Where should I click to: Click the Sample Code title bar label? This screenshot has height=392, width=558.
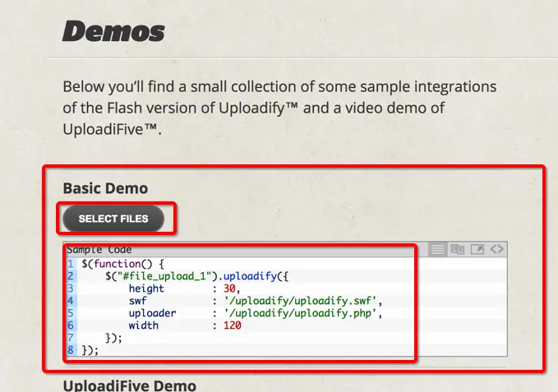[99, 250]
